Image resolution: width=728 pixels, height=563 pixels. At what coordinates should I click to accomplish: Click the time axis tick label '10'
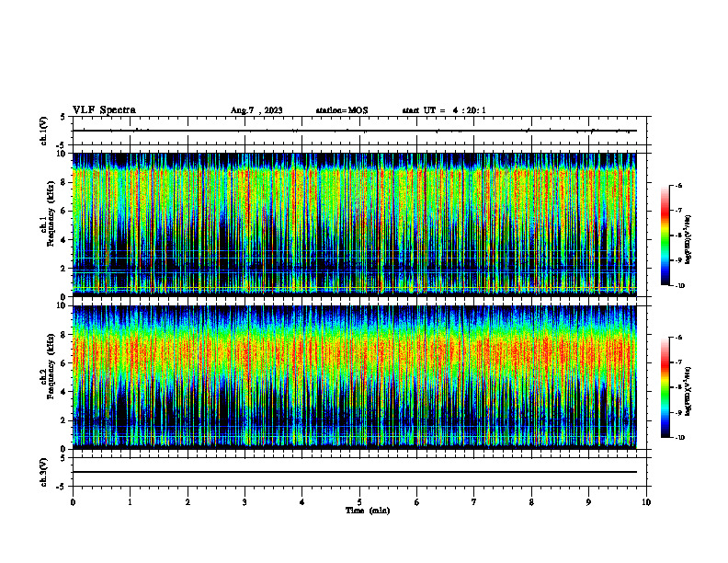[x=646, y=502]
